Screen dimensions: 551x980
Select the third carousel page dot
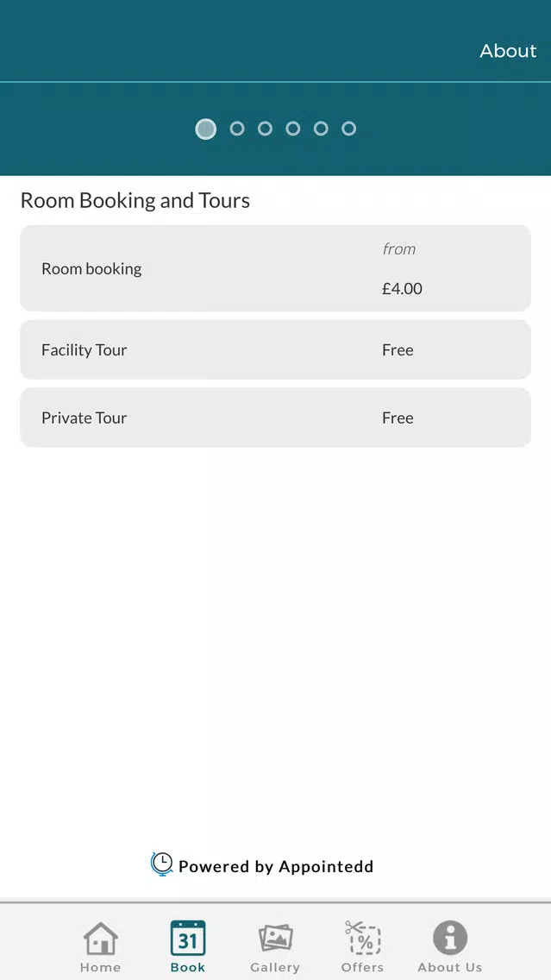pos(265,129)
